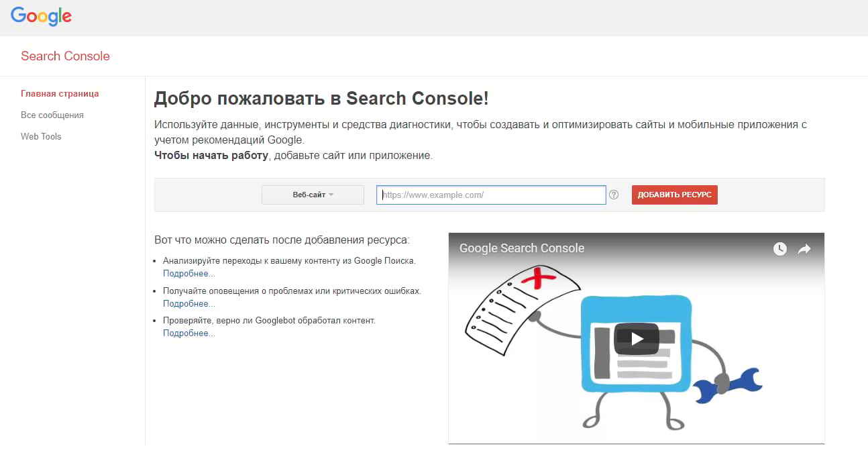868x465 pixels.
Task: Expand the Веб-сайт dropdown
Action: tap(313, 195)
